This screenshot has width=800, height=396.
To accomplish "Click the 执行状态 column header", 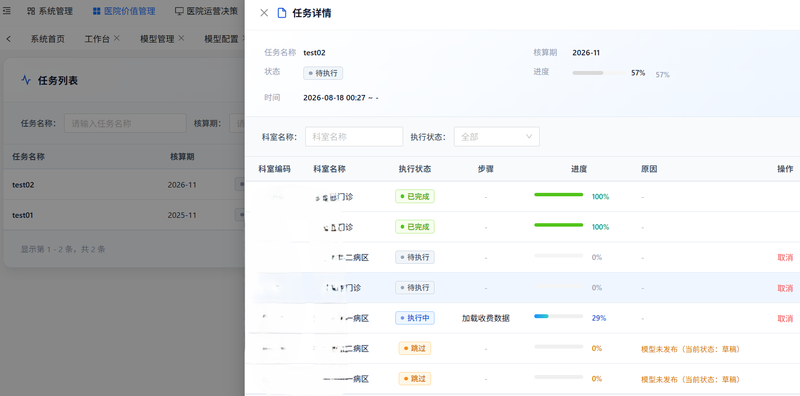I will (415, 169).
